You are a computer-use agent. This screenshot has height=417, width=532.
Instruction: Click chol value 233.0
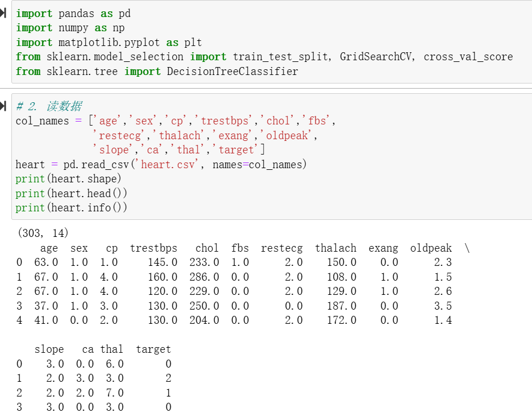[x=204, y=262]
